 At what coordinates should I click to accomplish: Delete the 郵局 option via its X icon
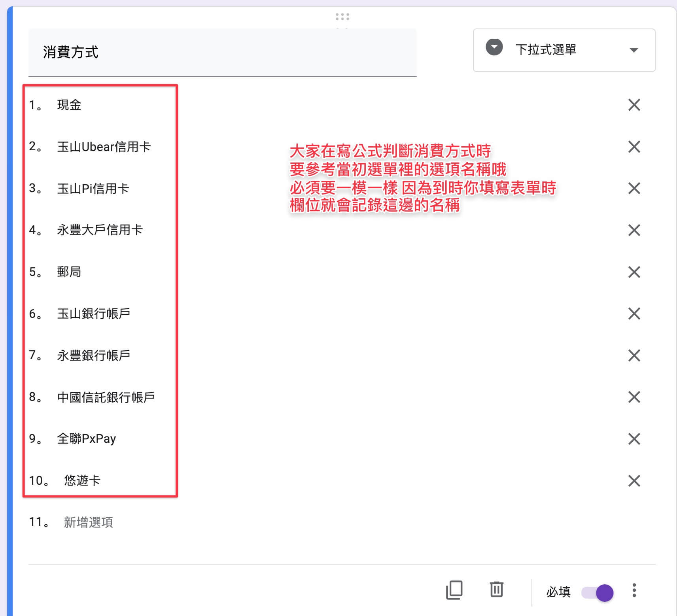click(634, 272)
